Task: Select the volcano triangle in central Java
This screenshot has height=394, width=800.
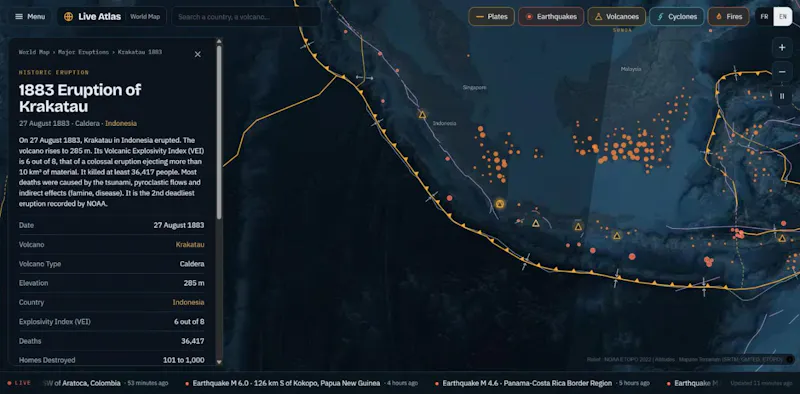Action: (578, 227)
